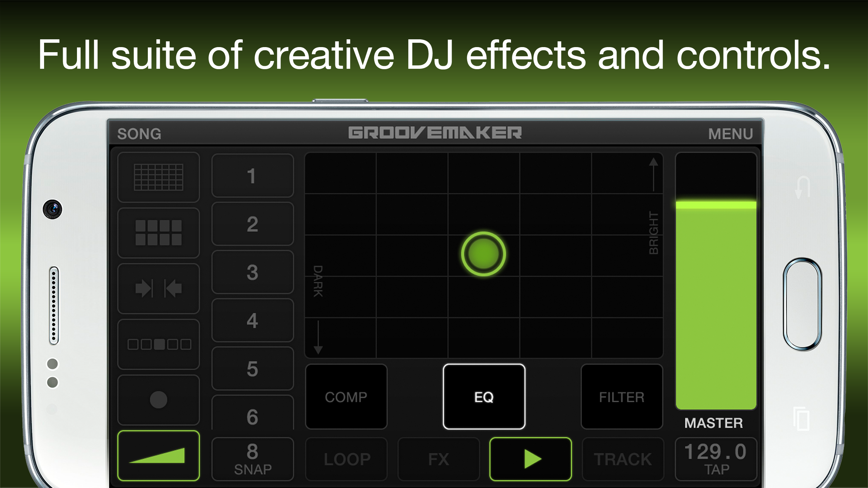Tap the phone's recent apps soft key
Image resolution: width=868 pixels, height=488 pixels.
pos(801,419)
